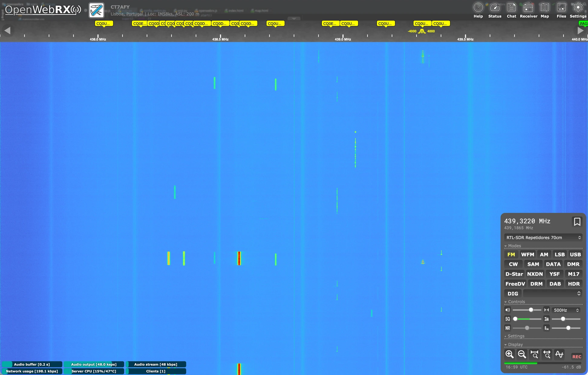Toggle the Receiver panel
The image size is (588, 375).
click(x=528, y=10)
